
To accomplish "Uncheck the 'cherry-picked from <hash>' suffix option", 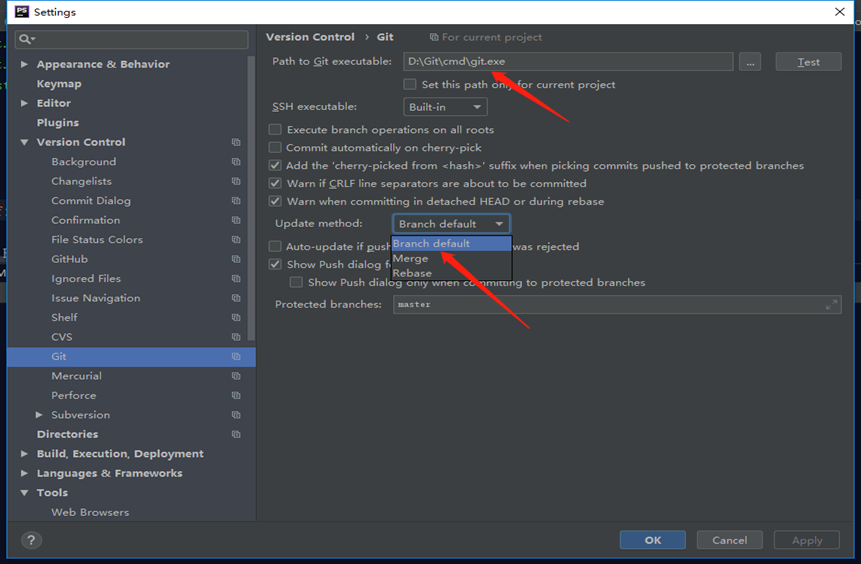I will click(x=275, y=166).
